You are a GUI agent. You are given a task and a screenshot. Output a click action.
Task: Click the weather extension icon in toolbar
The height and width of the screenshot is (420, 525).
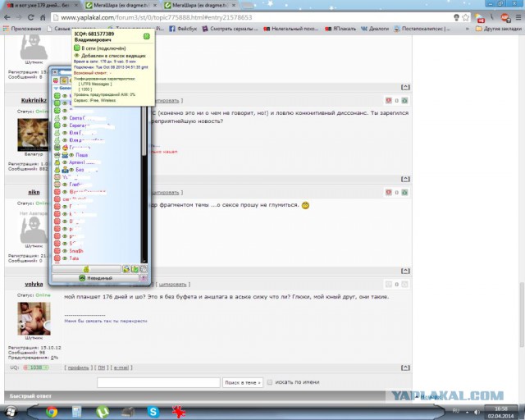click(480, 18)
